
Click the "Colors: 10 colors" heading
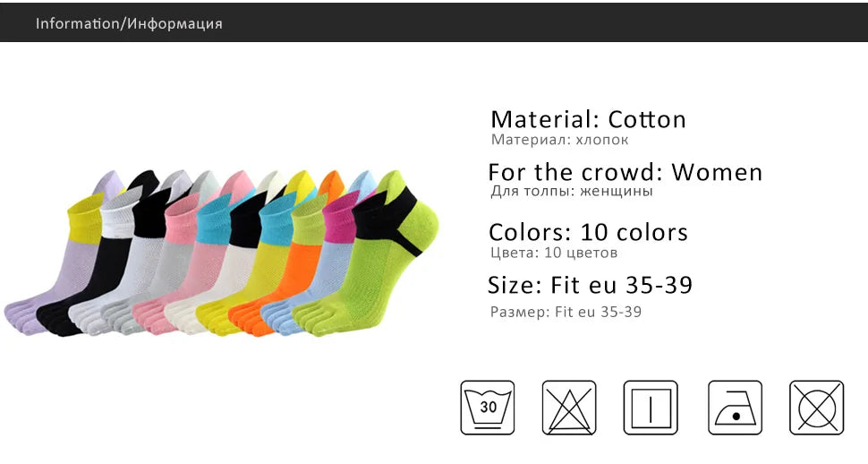click(x=588, y=233)
